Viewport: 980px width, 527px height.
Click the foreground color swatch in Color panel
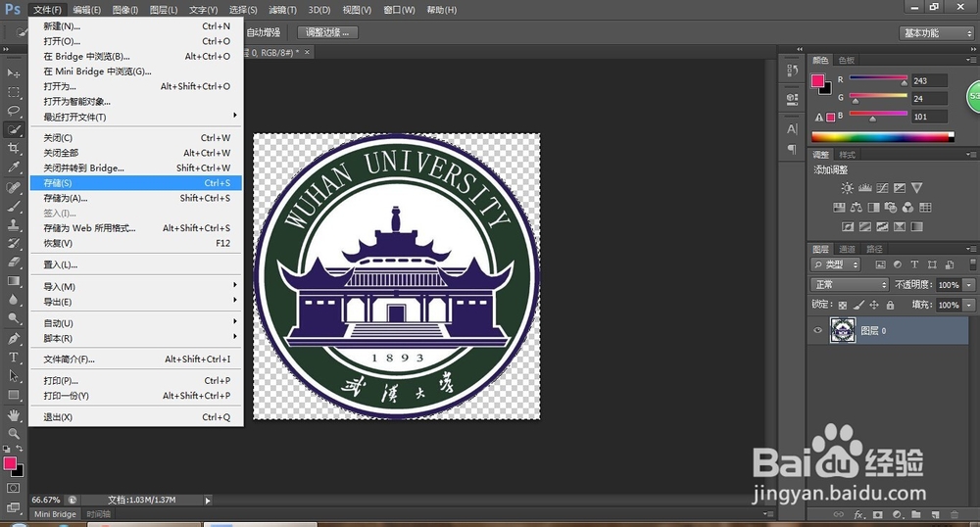pos(817,80)
